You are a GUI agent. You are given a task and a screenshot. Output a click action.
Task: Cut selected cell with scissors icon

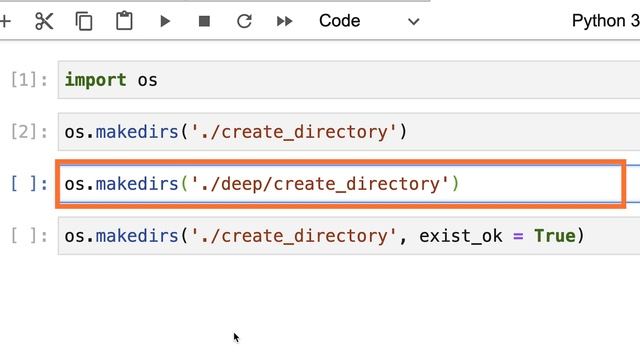pos(44,21)
